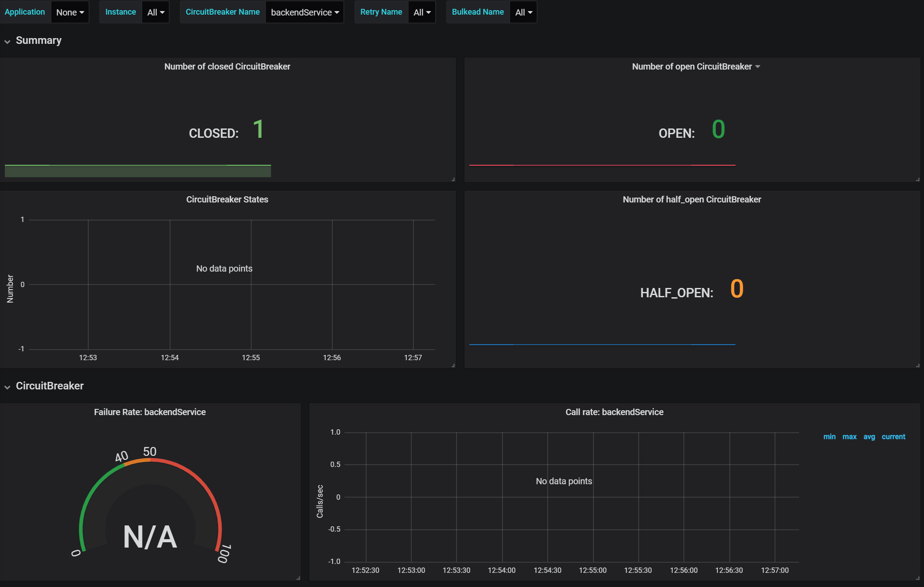
Task: Open the Instance All dropdown
Action: (x=156, y=12)
